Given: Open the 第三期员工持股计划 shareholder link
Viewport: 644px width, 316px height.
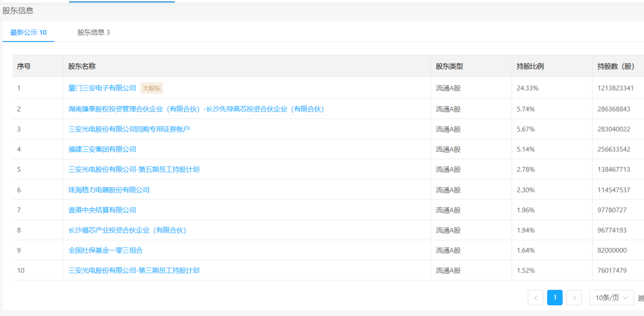Looking at the screenshot, I should [134, 270].
